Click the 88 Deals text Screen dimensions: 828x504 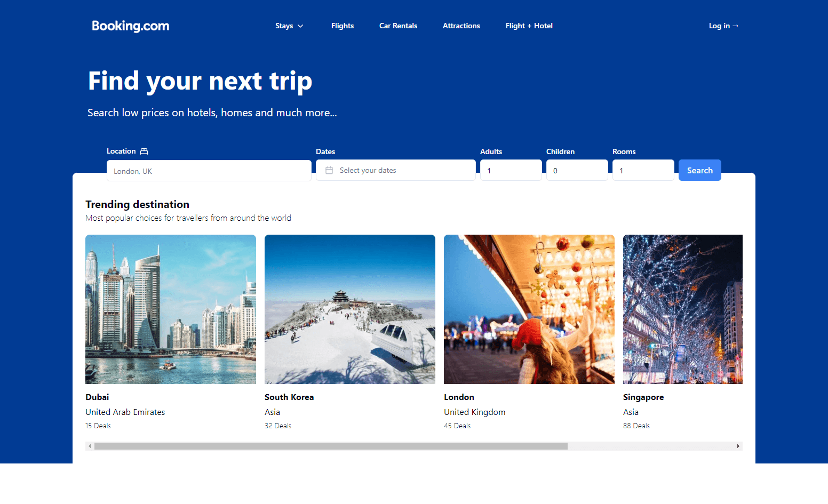point(636,426)
